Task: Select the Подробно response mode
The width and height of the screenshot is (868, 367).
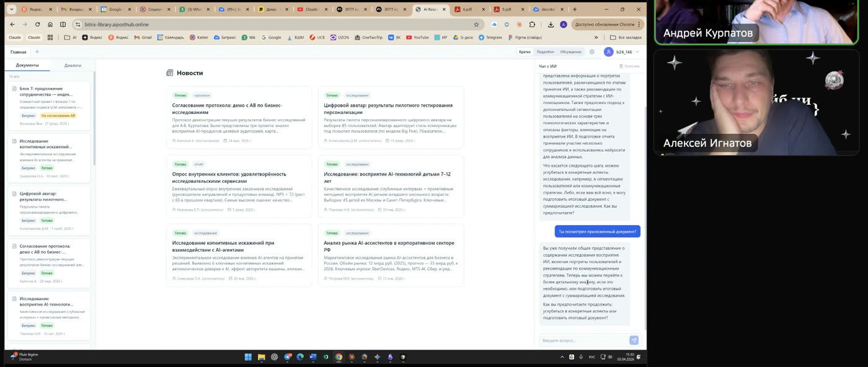Action: tap(545, 52)
